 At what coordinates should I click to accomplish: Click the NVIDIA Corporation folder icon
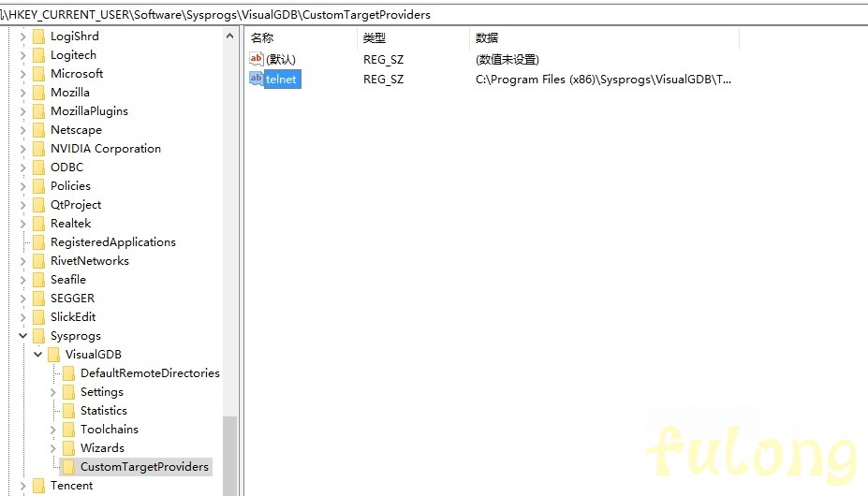(38, 149)
